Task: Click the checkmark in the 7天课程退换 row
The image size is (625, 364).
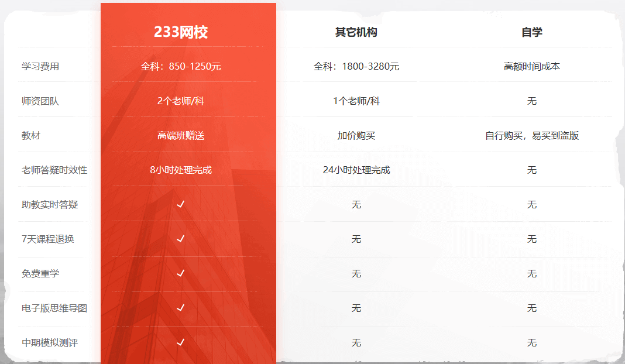Action: coord(181,238)
